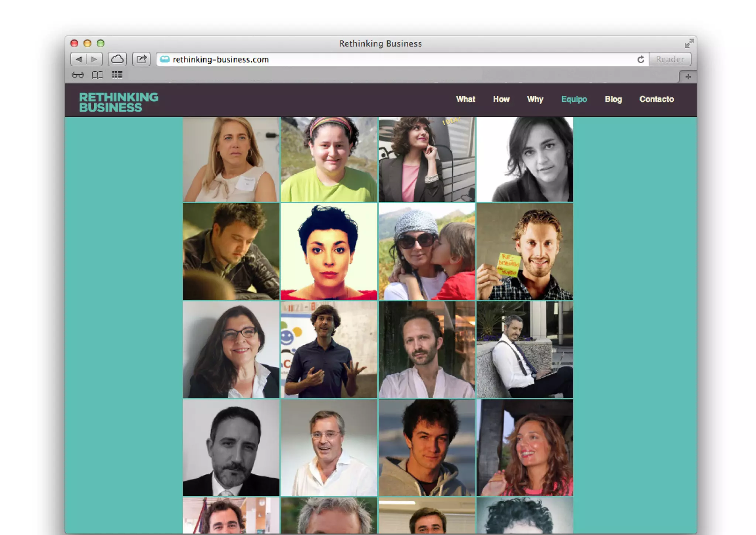Image resolution: width=756 pixels, height=535 pixels.
Task: Open the iCloud Tabs cloud icon
Action: point(117,59)
